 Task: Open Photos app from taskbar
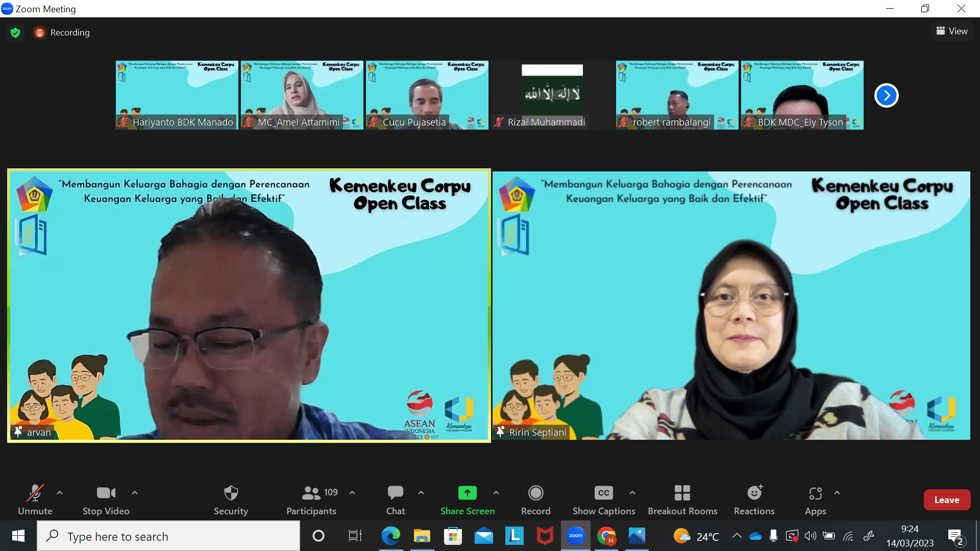pos(637,536)
